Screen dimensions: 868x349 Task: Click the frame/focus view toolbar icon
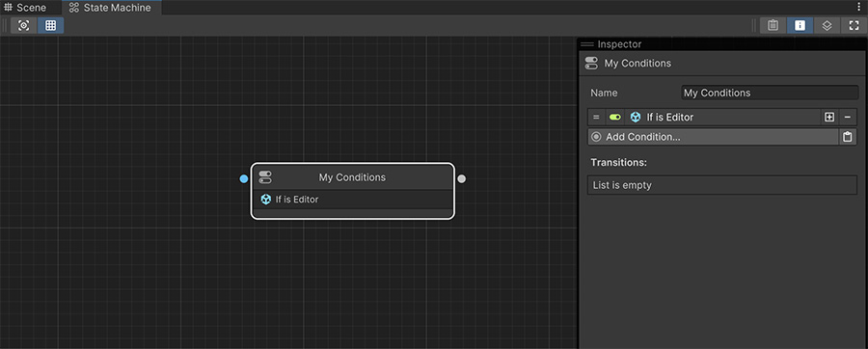24,25
